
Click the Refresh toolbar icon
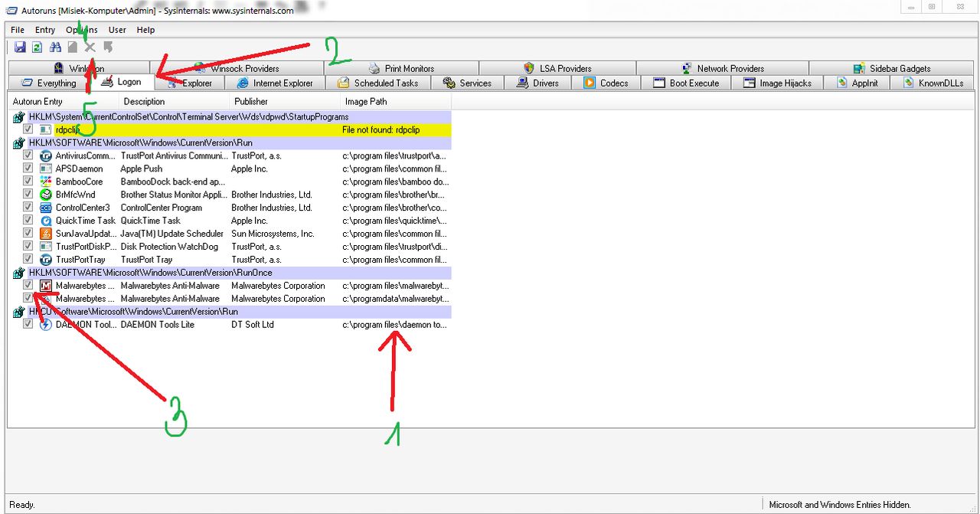pyautogui.click(x=38, y=47)
